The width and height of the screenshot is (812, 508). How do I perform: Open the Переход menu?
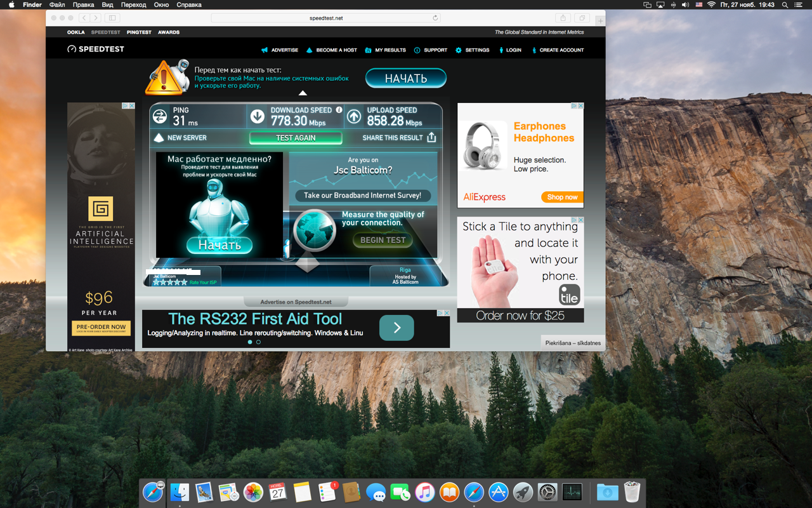pyautogui.click(x=134, y=4)
